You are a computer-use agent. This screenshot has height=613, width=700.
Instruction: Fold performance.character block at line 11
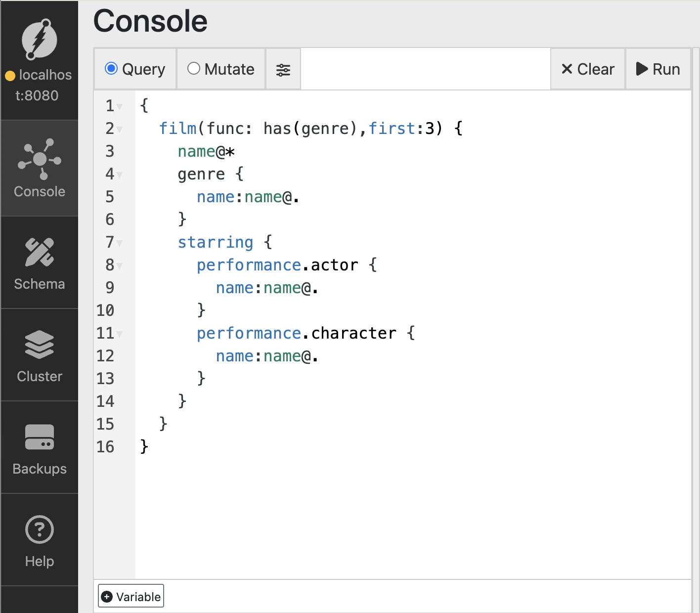(x=120, y=334)
